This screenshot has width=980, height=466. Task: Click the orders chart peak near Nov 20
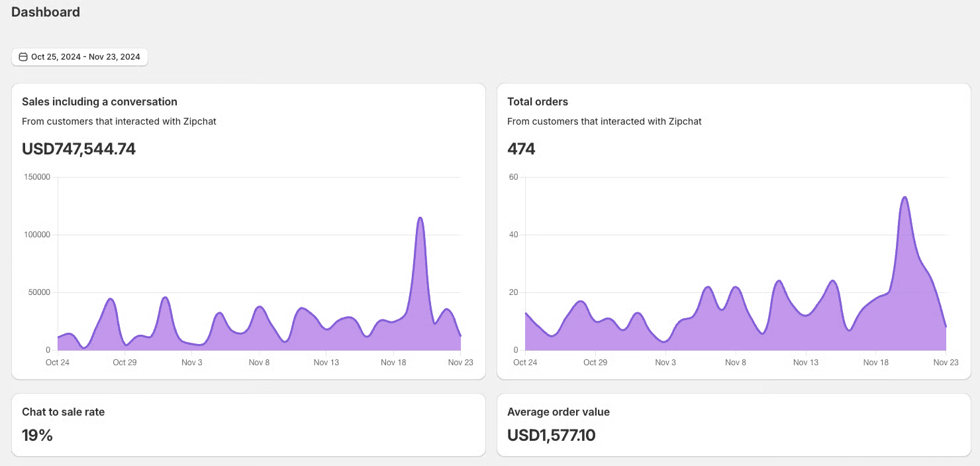[x=905, y=197]
